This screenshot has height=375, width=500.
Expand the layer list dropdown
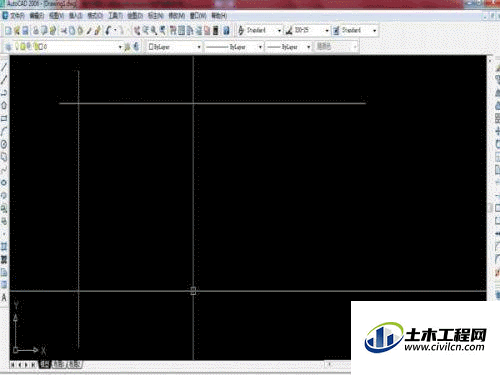[120, 47]
